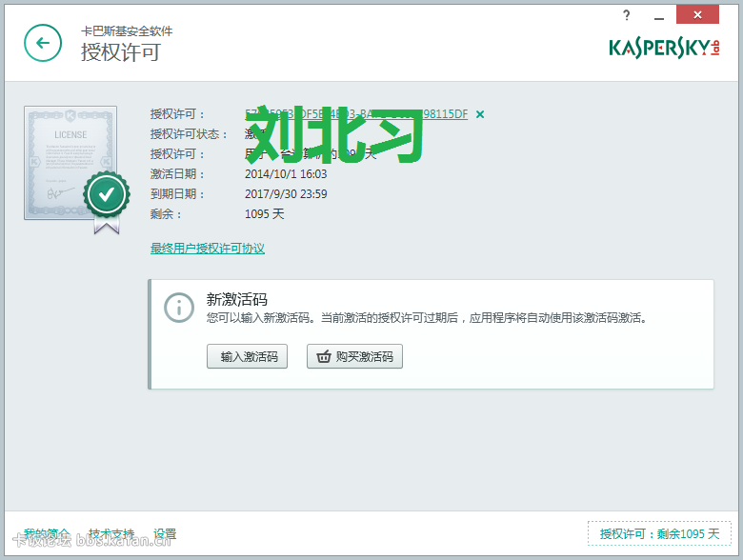Image resolution: width=743 pixels, height=560 pixels.
Task: Click the 卡巴斯基安全软件 subtitle text
Action: (127, 31)
